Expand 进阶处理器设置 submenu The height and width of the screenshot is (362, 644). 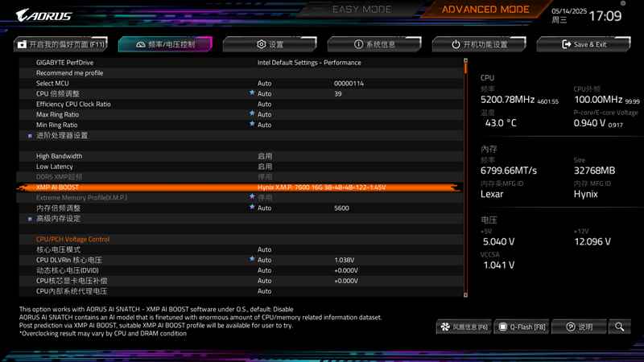62,135
